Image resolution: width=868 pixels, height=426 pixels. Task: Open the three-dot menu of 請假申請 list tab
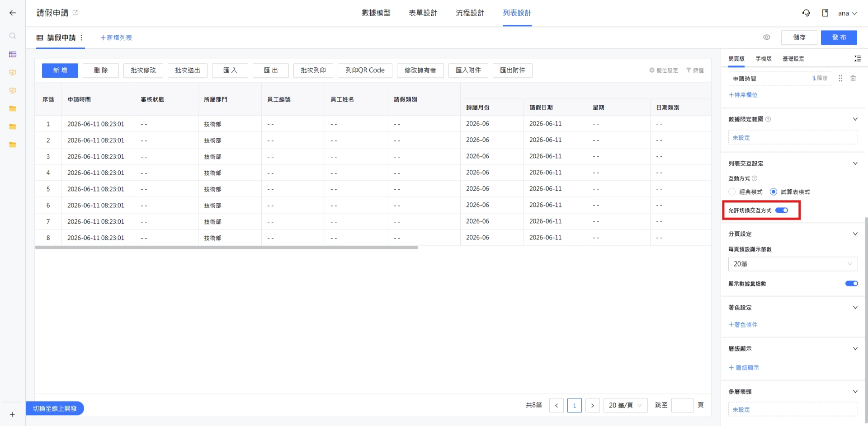coord(81,37)
